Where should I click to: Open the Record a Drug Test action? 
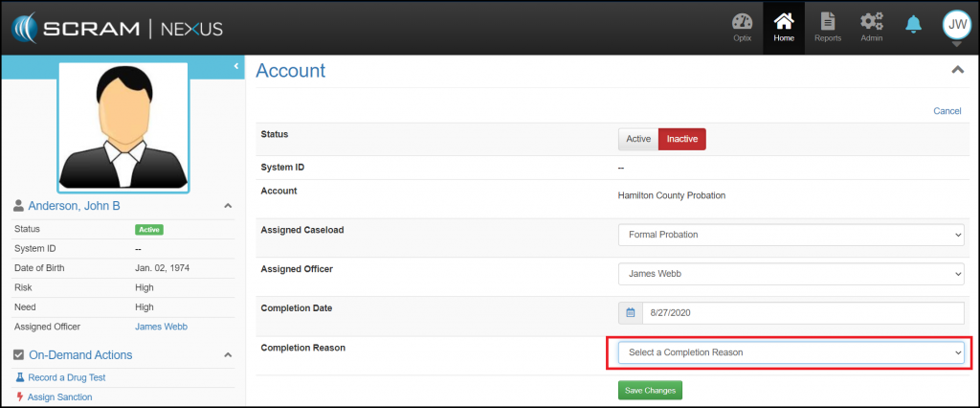65,378
